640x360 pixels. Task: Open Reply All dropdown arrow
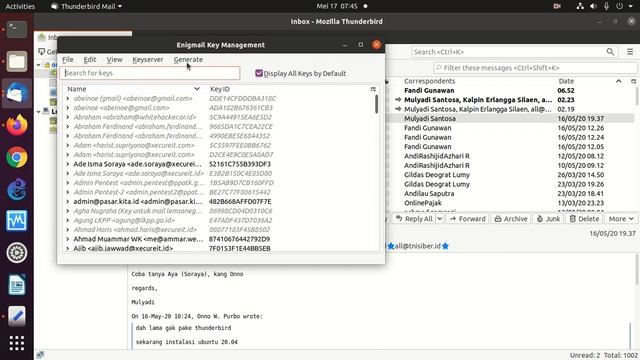click(x=440, y=219)
